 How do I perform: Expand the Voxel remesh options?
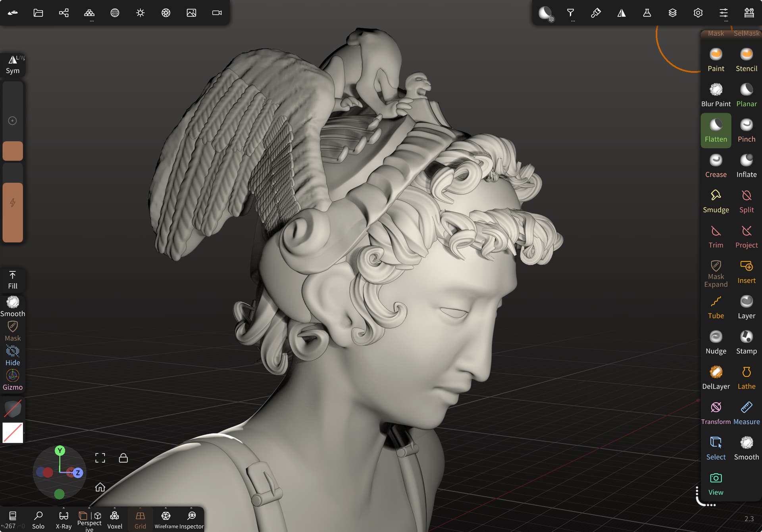pyautogui.click(x=115, y=520)
